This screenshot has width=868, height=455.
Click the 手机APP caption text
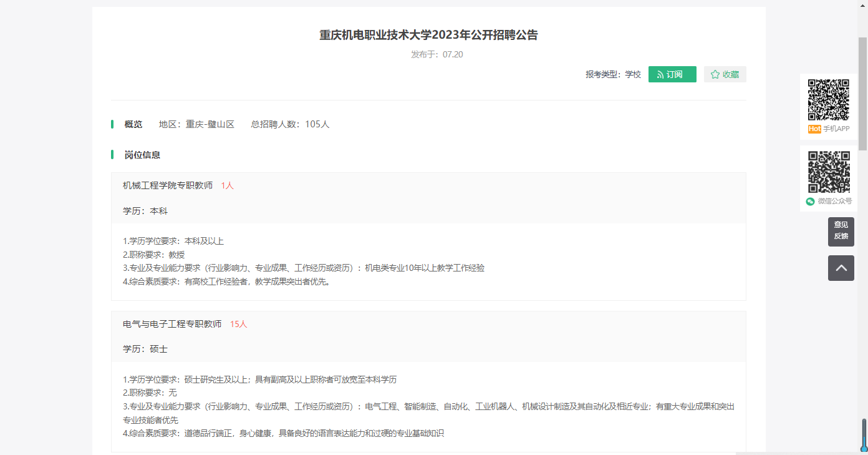(836, 129)
